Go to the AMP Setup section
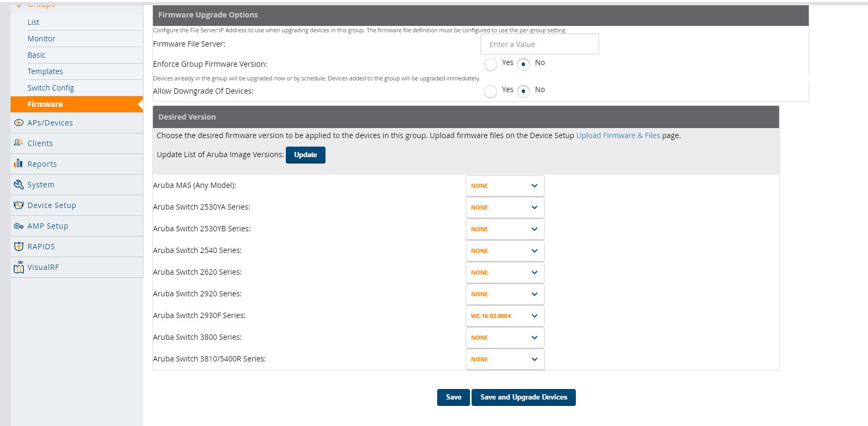The image size is (868, 426). pyautogui.click(x=77, y=226)
